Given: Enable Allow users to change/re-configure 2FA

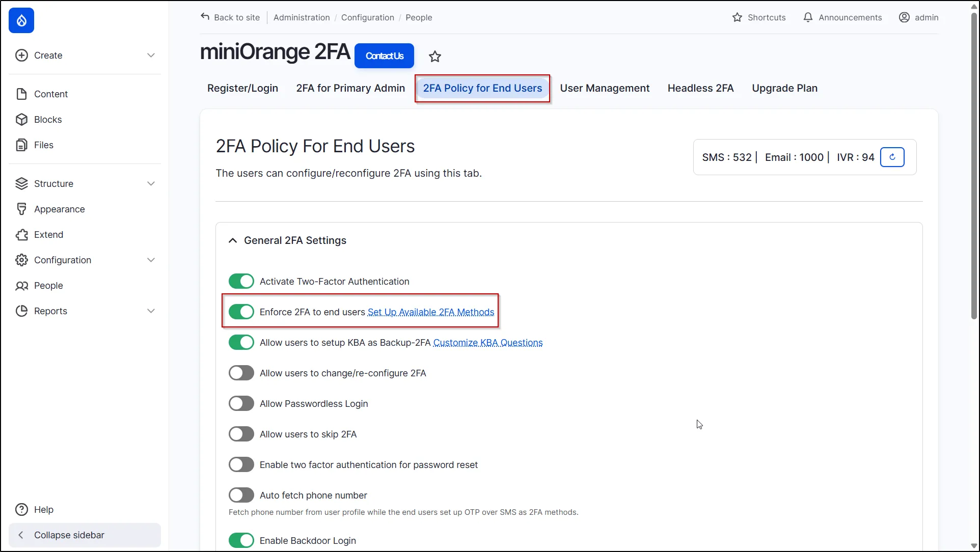Looking at the screenshot, I should coord(241,373).
